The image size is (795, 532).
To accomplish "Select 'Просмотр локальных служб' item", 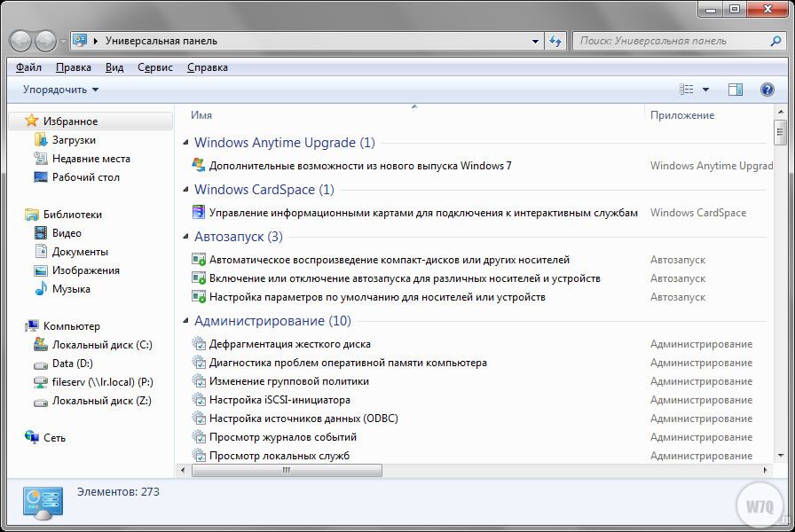I will click(x=279, y=456).
